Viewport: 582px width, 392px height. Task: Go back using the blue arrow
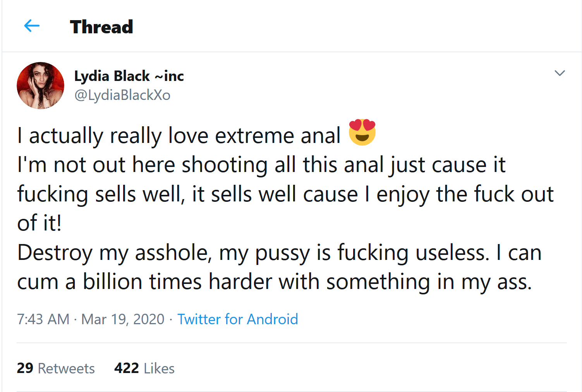tap(32, 26)
